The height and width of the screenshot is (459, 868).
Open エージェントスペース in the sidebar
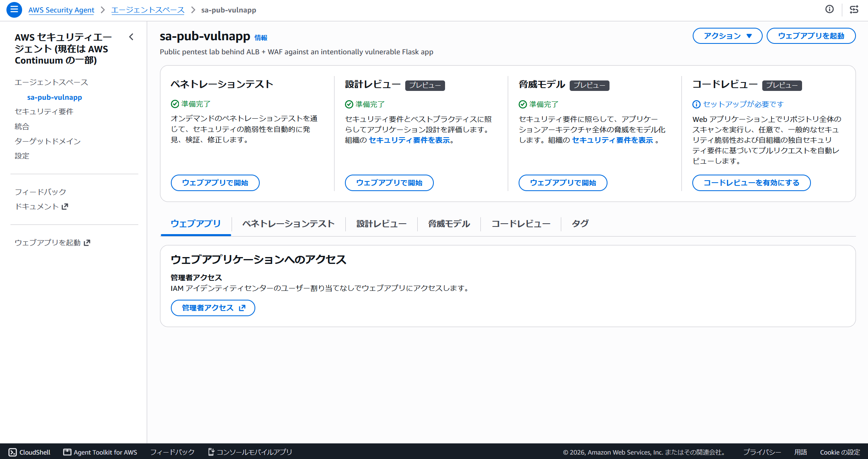(51, 82)
